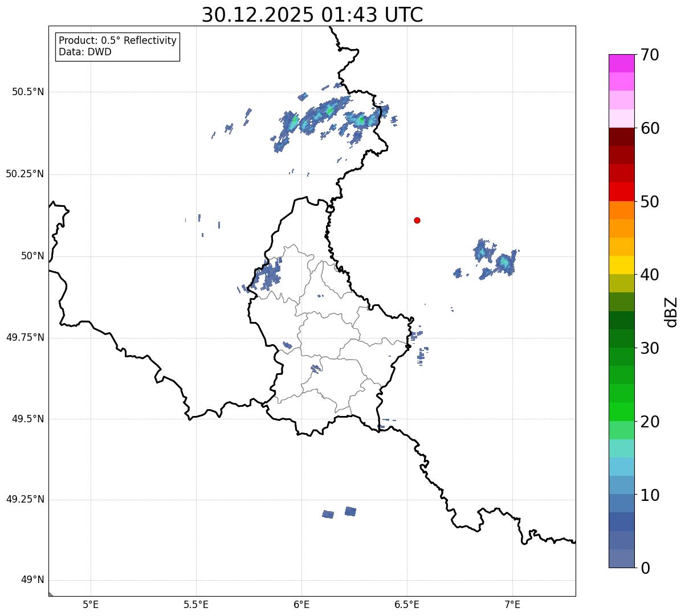The height and width of the screenshot is (616, 685).
Task: Click the 50.5°N latitude tick label
Action: 25,92
